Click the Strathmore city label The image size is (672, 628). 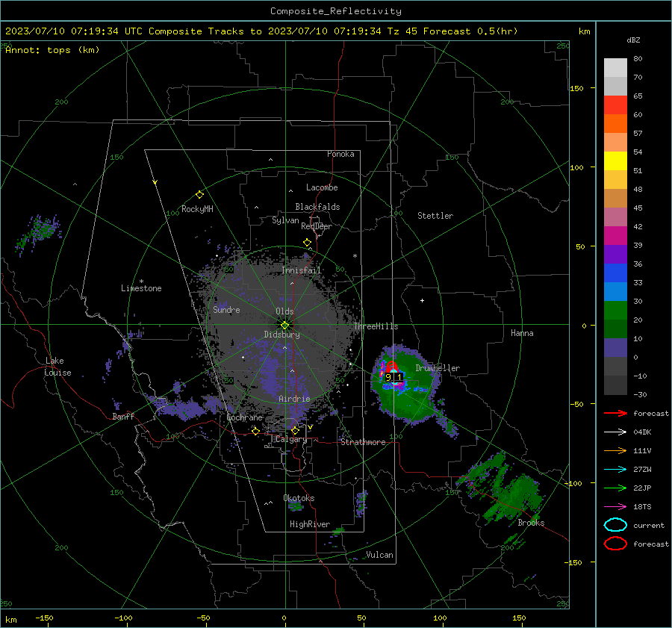pyautogui.click(x=363, y=442)
